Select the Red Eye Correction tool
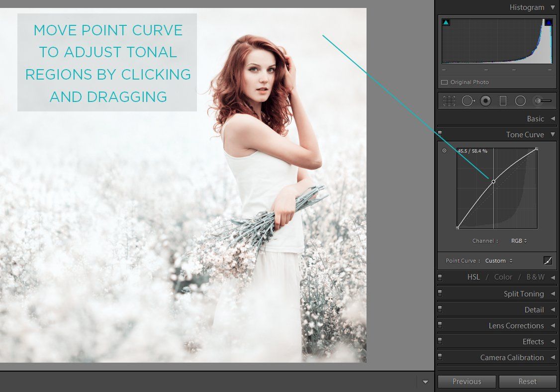The image size is (560, 392). tap(485, 101)
